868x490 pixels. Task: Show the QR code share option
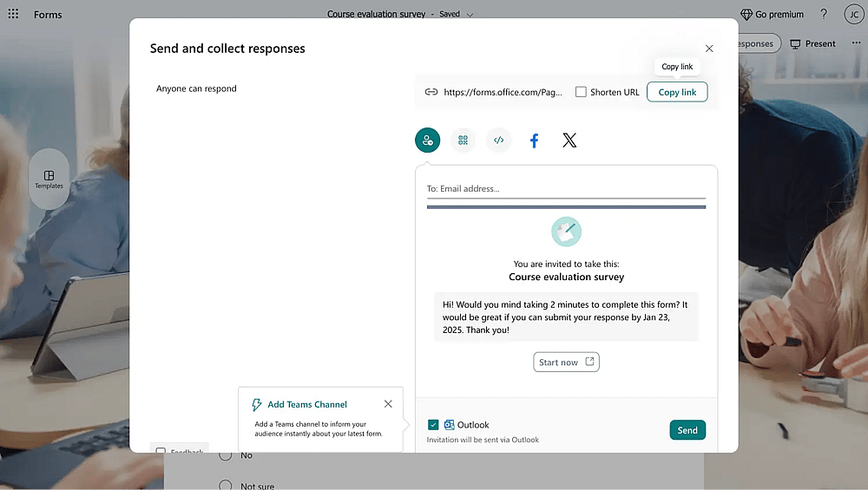coord(463,140)
